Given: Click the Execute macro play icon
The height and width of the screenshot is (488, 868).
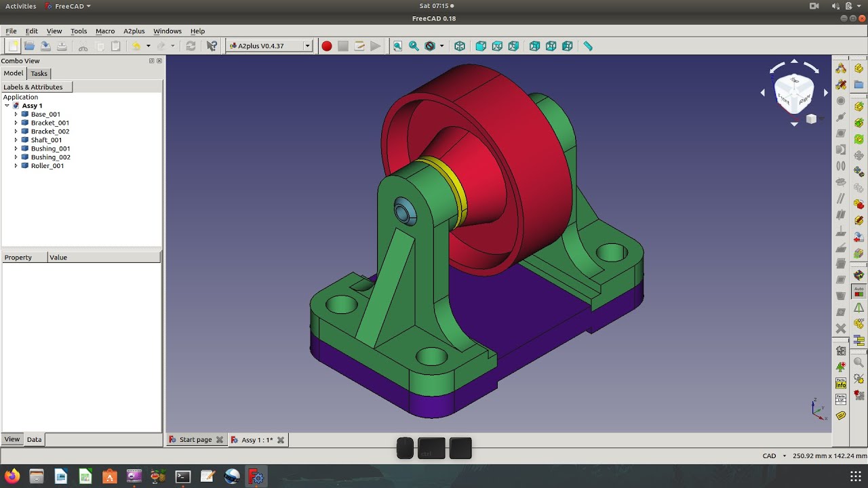Looking at the screenshot, I should pos(375,46).
